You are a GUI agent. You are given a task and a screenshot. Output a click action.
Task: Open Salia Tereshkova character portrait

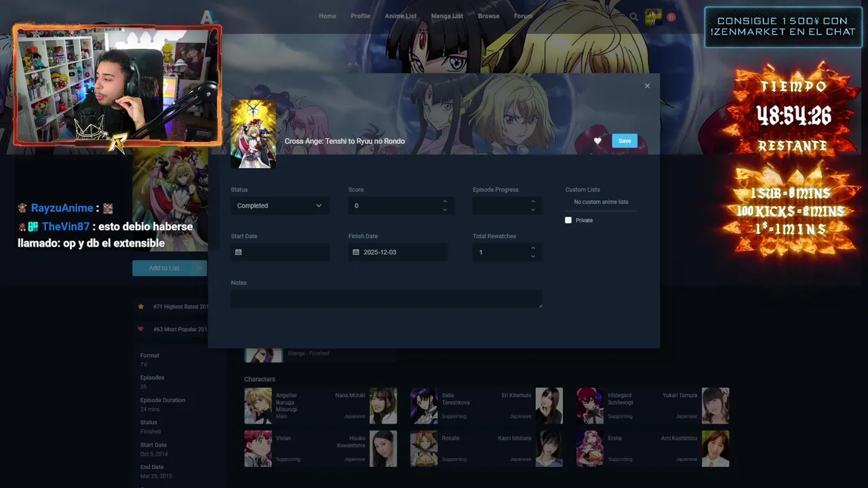point(424,405)
